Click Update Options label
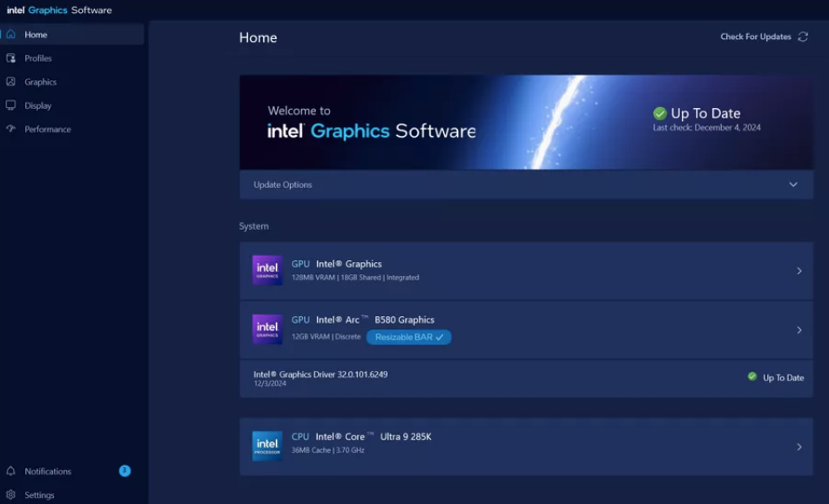 [283, 185]
